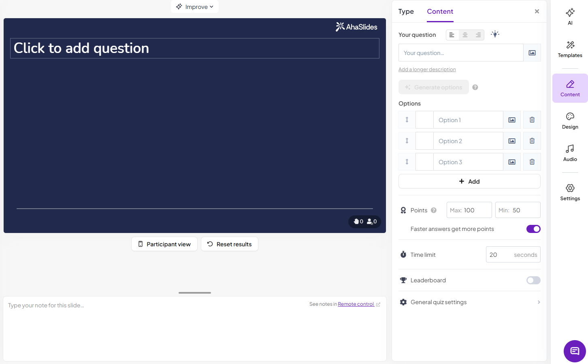Open the Design panel
Viewport: 588px width, 364px height.
570,121
